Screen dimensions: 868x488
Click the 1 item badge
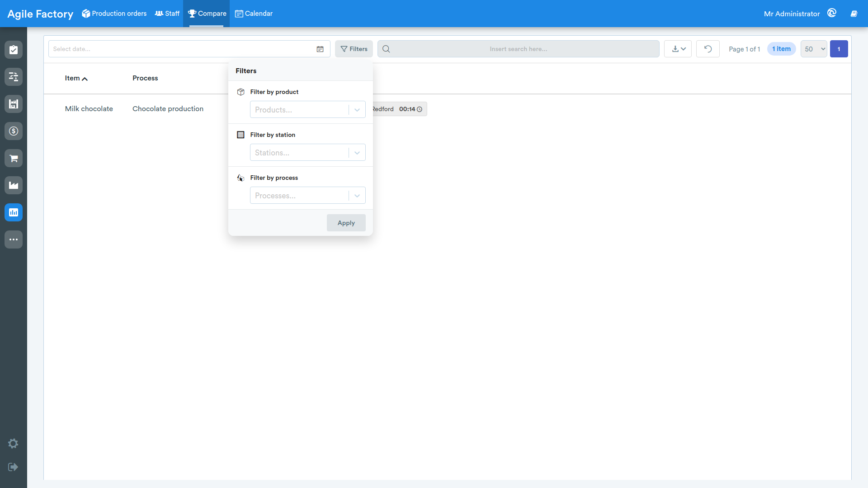point(782,49)
